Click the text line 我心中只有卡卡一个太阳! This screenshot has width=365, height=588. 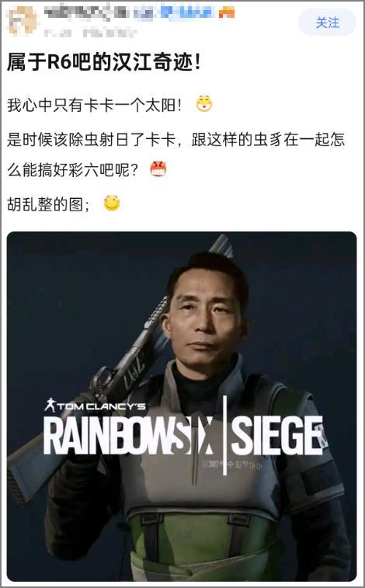[95, 106]
